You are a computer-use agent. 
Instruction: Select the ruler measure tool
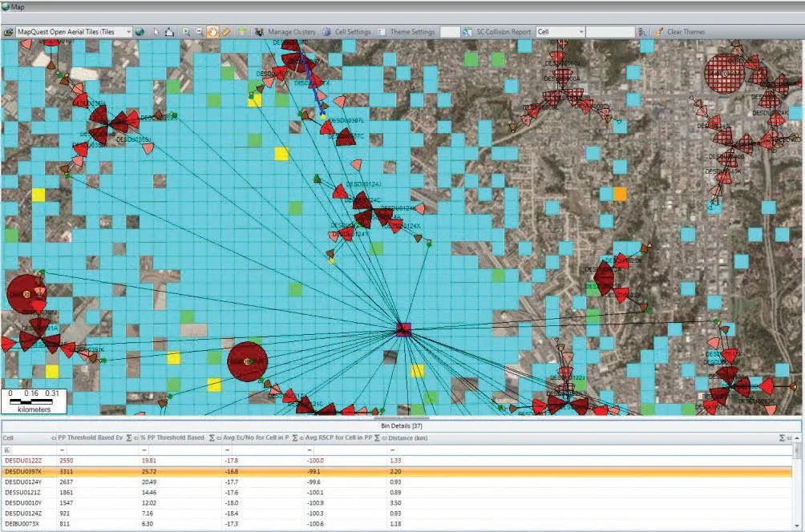click(226, 32)
